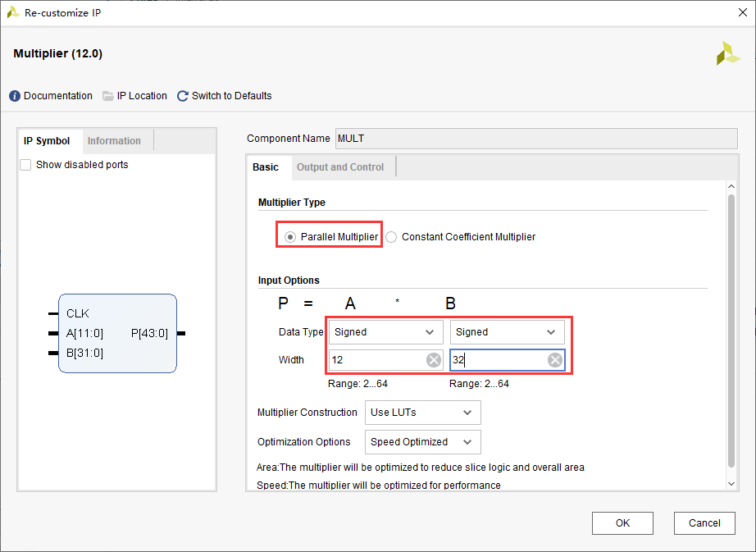Select Parallel Multiplier radio button
Viewport: 756px width, 552px height.
(290, 237)
